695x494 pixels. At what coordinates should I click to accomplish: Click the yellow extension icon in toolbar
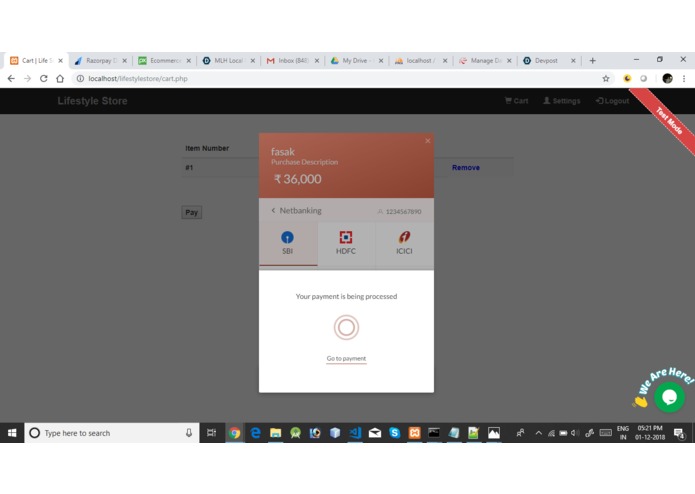point(627,78)
